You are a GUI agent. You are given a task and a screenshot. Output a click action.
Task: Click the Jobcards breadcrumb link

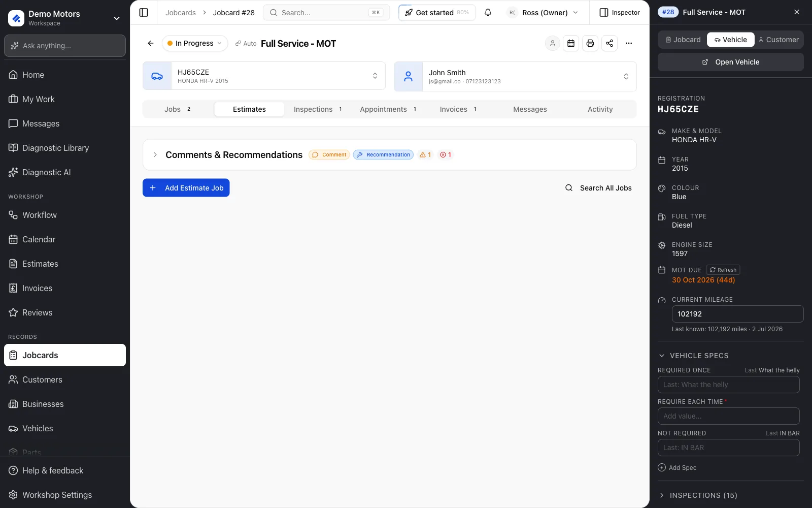click(x=181, y=13)
